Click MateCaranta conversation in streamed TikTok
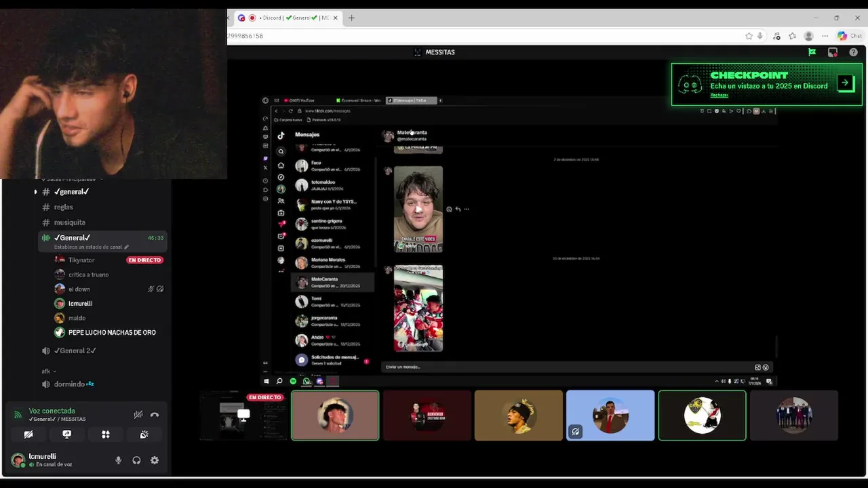This screenshot has height=488, width=868. 332,282
